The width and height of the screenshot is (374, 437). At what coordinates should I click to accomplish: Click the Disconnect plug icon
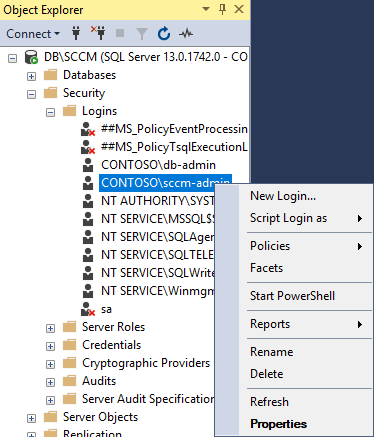[x=98, y=33]
